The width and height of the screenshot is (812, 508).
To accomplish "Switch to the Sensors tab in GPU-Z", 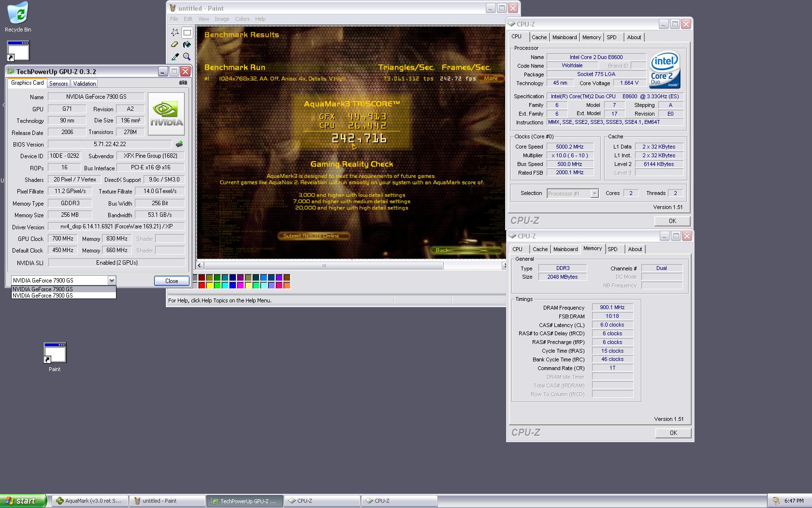I will coord(58,84).
